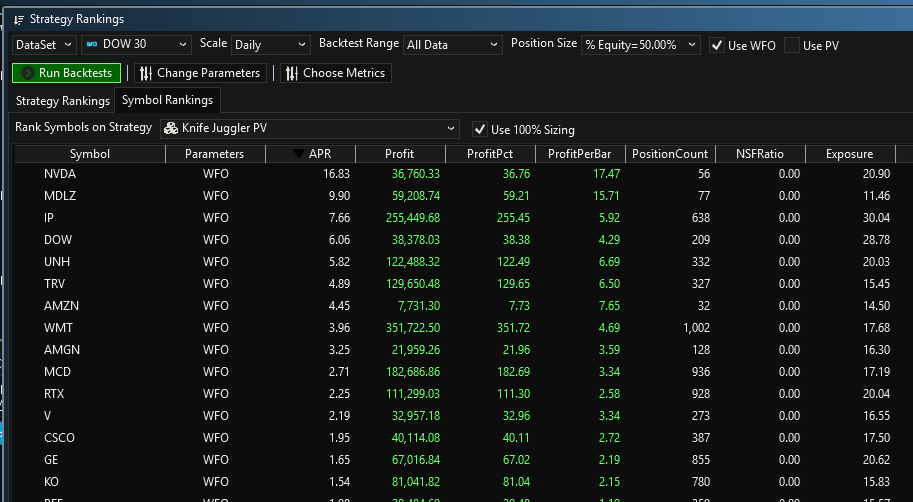The image size is (913, 502).
Task: Toggle the Use 100% Sizing checkbox
Action: (479, 129)
